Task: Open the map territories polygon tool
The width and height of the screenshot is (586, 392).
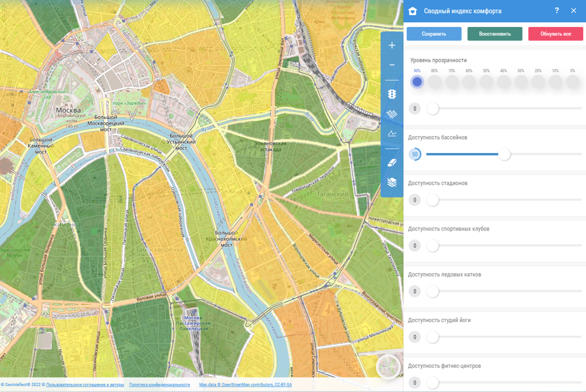Action: pyautogui.click(x=392, y=114)
